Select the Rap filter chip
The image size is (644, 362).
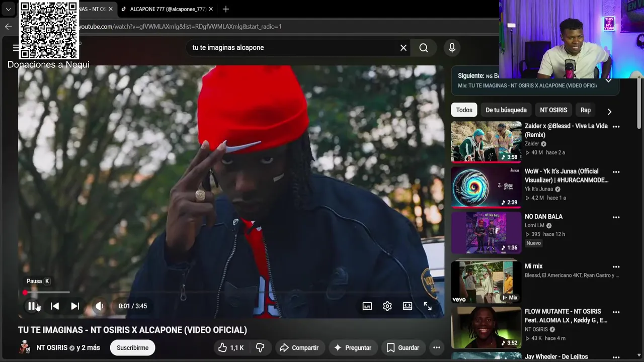(586, 110)
